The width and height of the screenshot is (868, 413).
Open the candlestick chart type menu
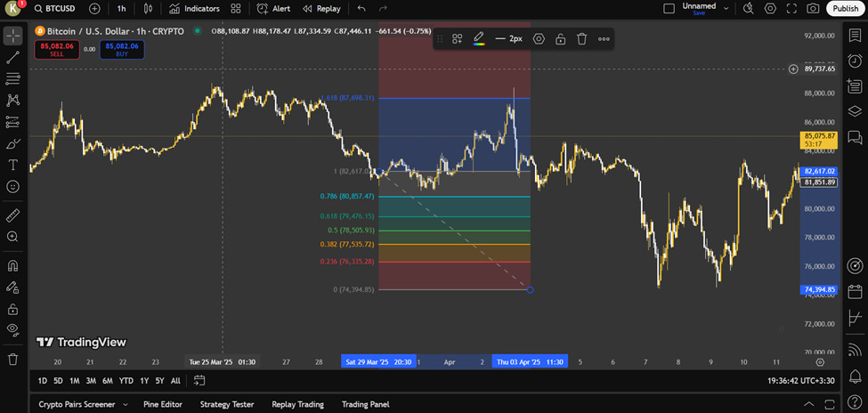(147, 9)
